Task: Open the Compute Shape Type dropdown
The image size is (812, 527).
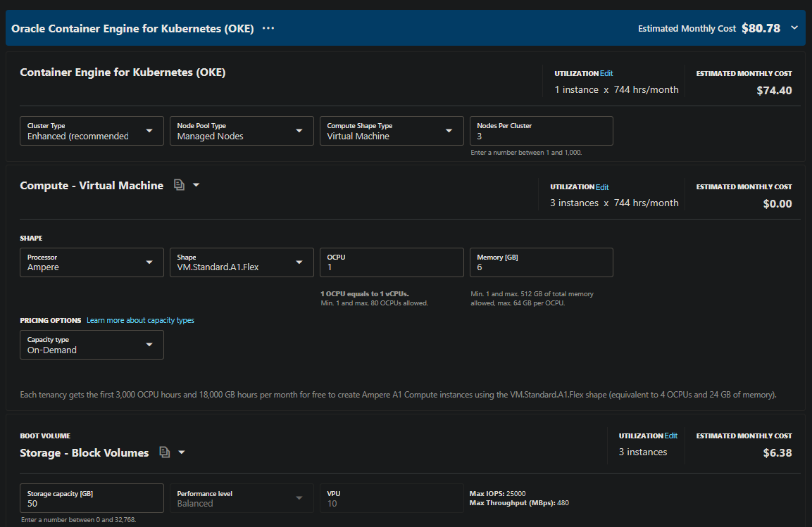Action: (449, 130)
